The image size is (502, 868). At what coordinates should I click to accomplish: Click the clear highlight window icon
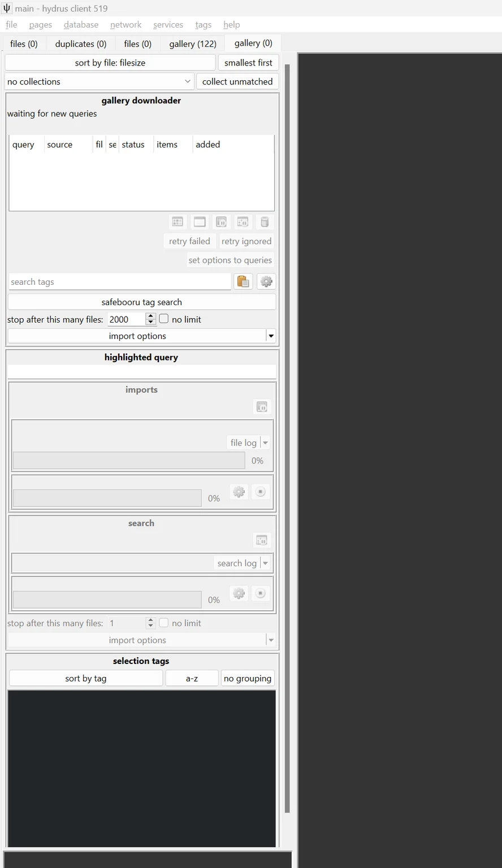click(x=200, y=222)
